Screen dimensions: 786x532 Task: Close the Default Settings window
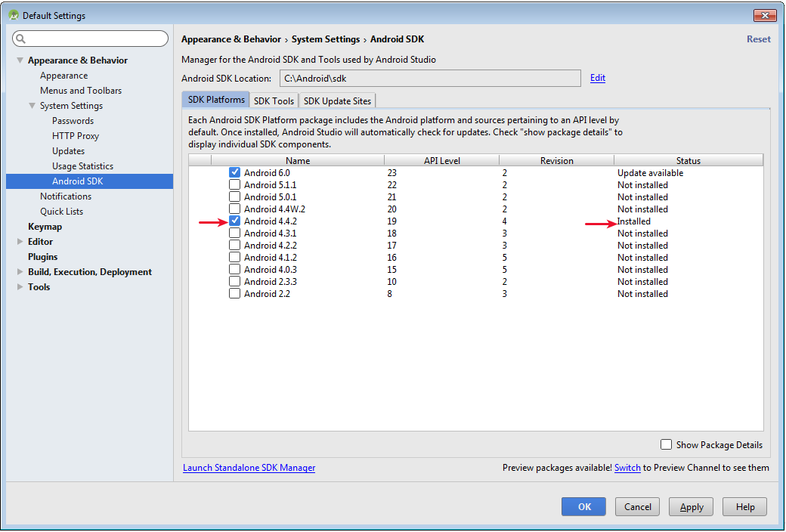(x=765, y=16)
